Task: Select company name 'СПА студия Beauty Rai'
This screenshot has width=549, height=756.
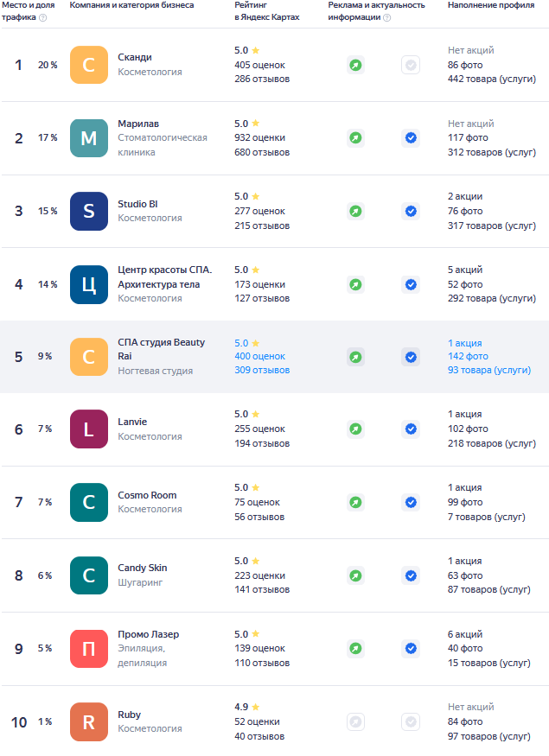Action: [x=161, y=349]
